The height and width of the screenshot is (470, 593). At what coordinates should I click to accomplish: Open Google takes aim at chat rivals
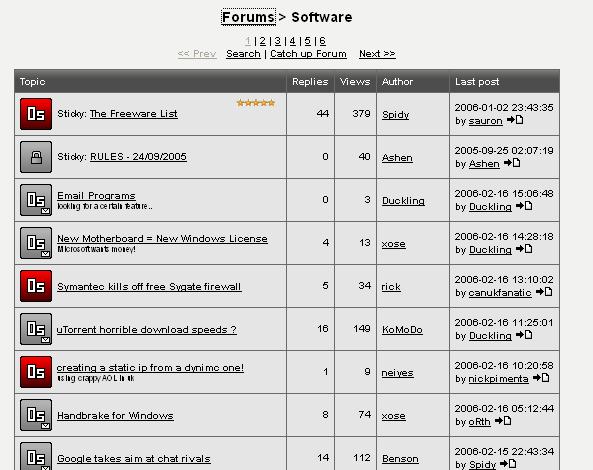(x=134, y=459)
